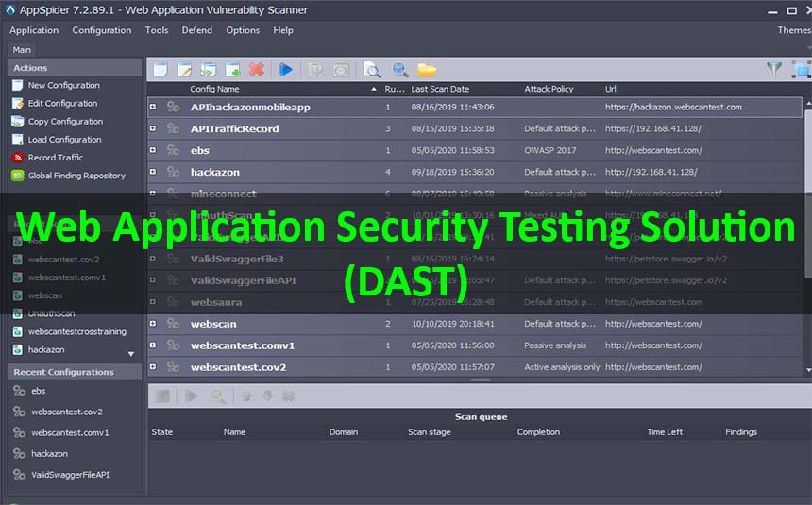Click the scan queue move up arrow
This screenshot has width=812, height=505.
pos(246,396)
